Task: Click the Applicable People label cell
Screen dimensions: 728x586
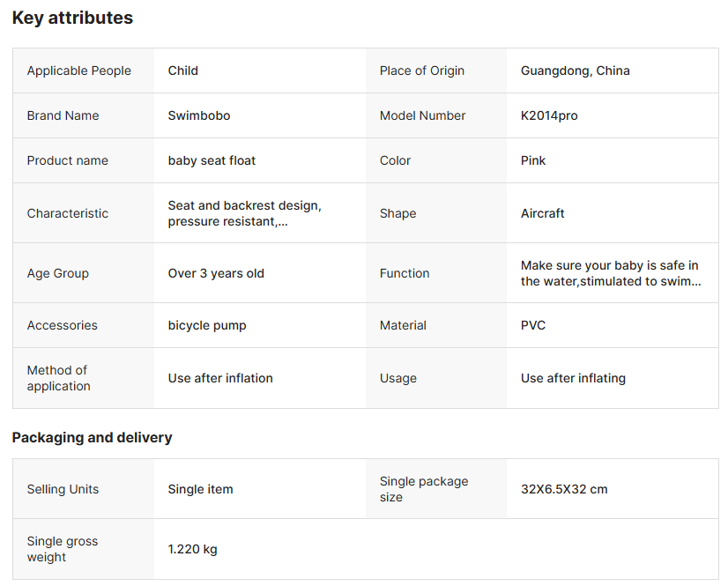Action: [x=78, y=70]
